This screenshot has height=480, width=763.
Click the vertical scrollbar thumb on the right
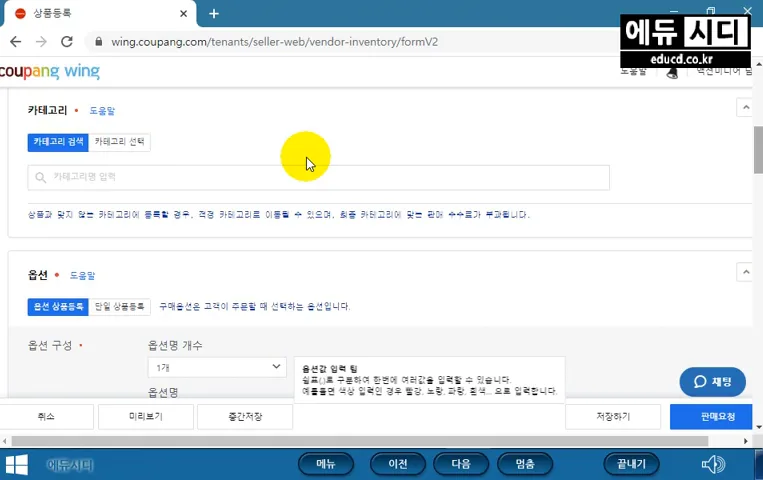[758, 149]
